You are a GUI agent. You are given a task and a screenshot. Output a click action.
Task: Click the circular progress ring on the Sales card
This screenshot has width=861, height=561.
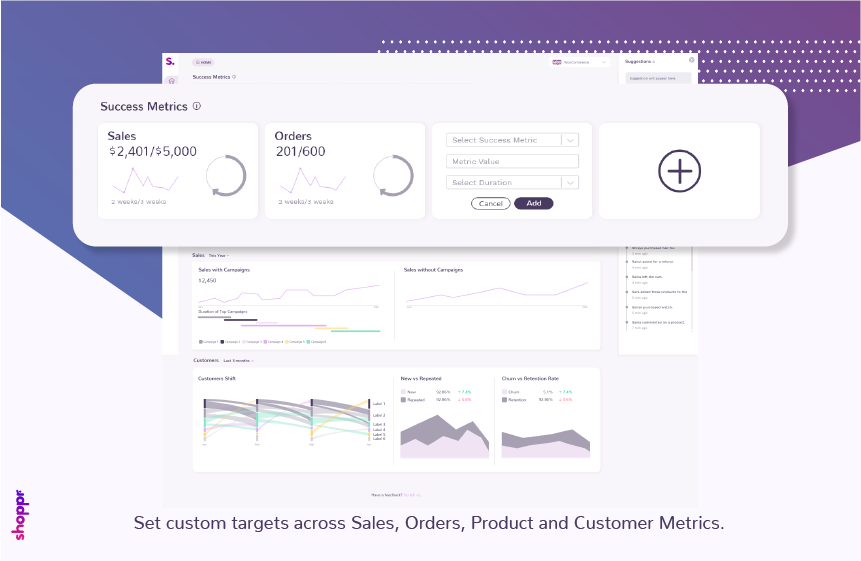coord(226,176)
